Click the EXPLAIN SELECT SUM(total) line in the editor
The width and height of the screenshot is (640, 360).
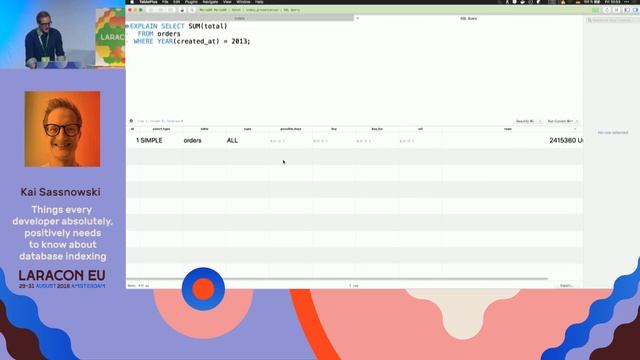(178, 26)
